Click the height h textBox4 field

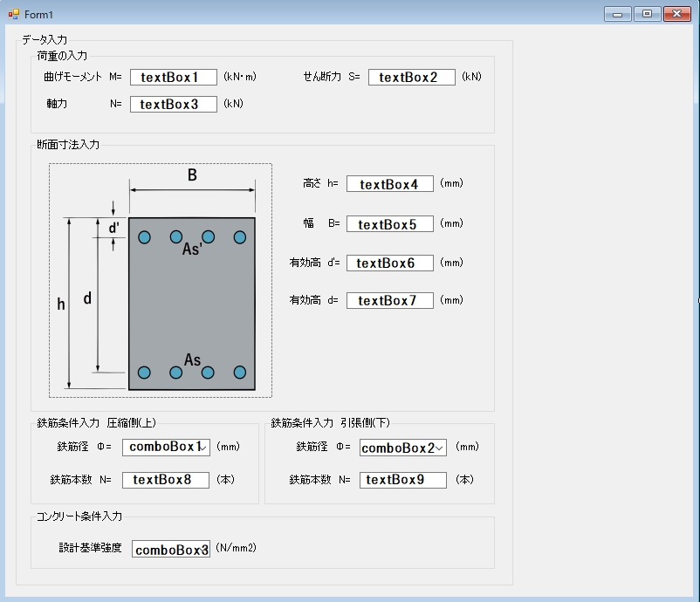(389, 184)
